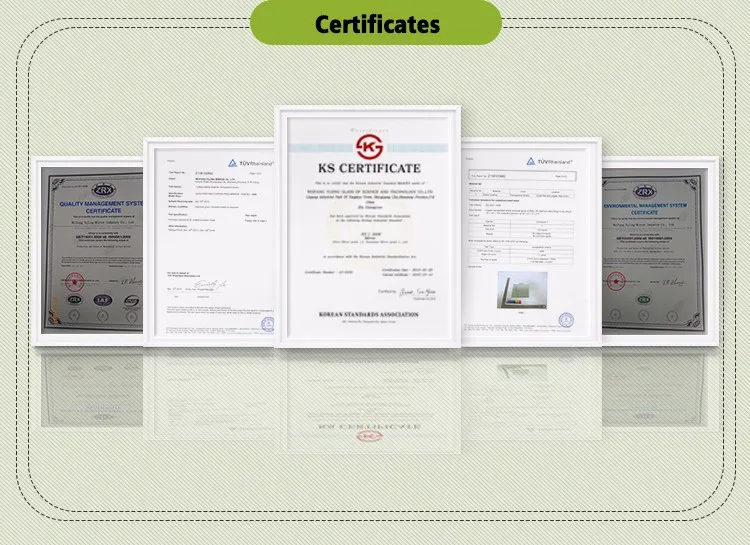Image resolution: width=750 pixels, height=545 pixels.
Task: Click the sample photo in right TÜV report
Action: (522, 290)
